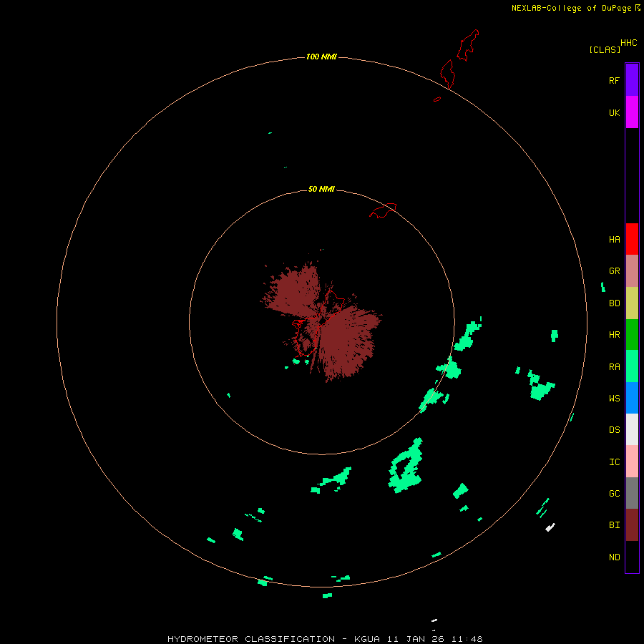
Task: Click the WS blue legend swatch
Action: (632, 398)
